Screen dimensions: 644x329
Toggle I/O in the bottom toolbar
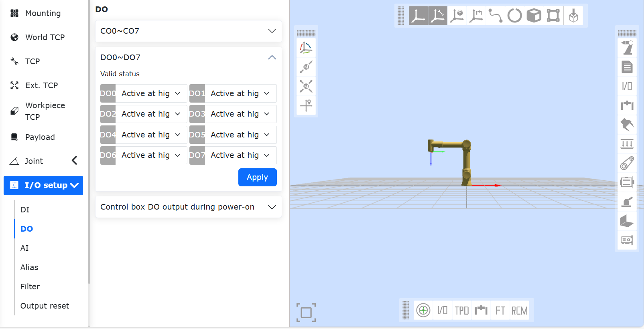[443, 310]
